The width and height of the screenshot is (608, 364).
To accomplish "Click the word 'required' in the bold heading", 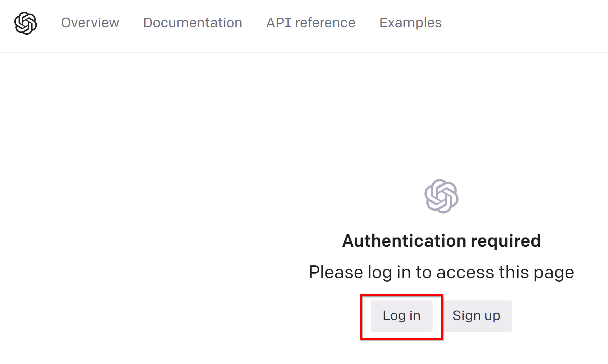I will pos(506,241).
